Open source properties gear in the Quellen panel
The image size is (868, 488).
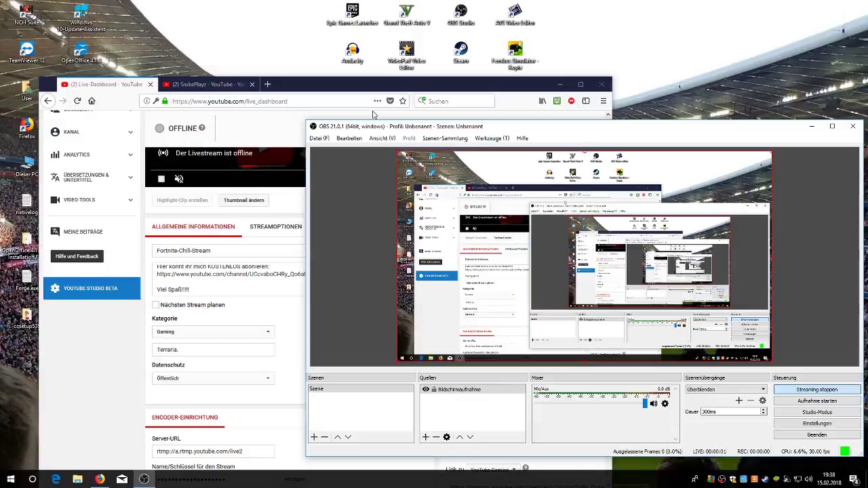[x=446, y=437]
